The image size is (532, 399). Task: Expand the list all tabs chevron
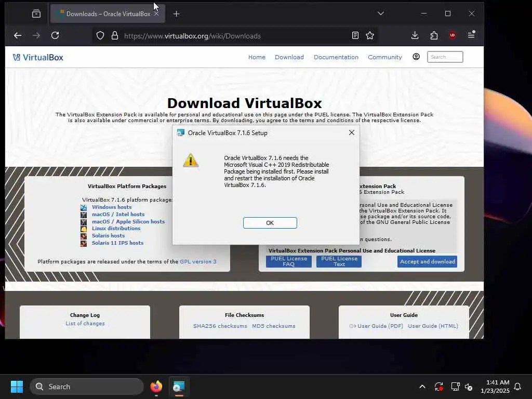(381, 14)
